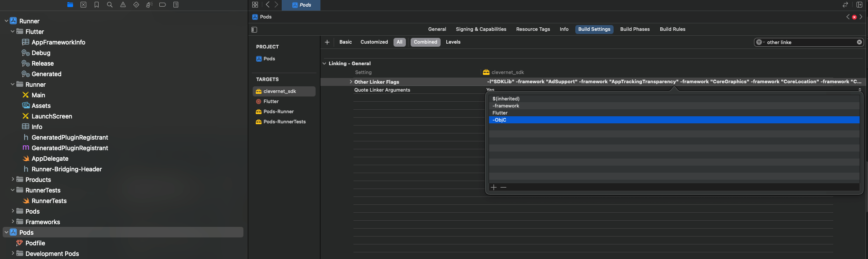Image resolution: width=868 pixels, height=259 pixels.
Task: Collapse the Flutter folder in navigator
Action: click(x=12, y=31)
